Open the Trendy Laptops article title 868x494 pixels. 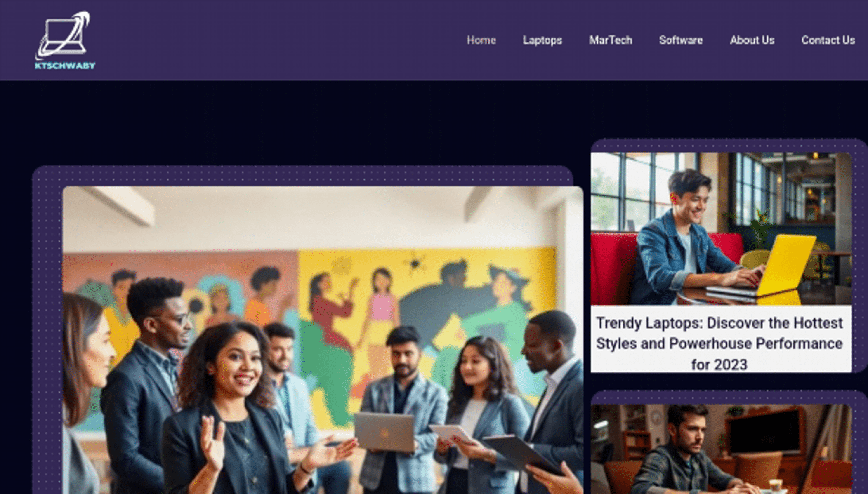[719, 343]
